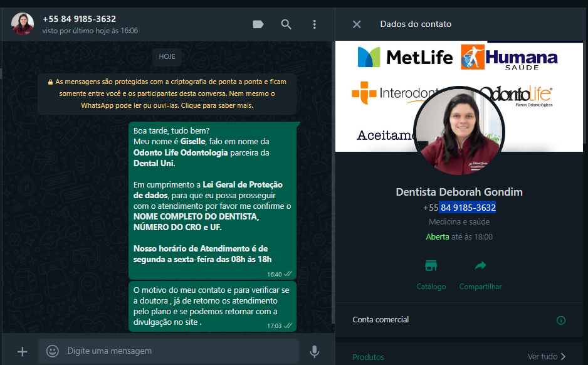Search within this conversation
Viewport: 588px width, 365px height.
(286, 24)
